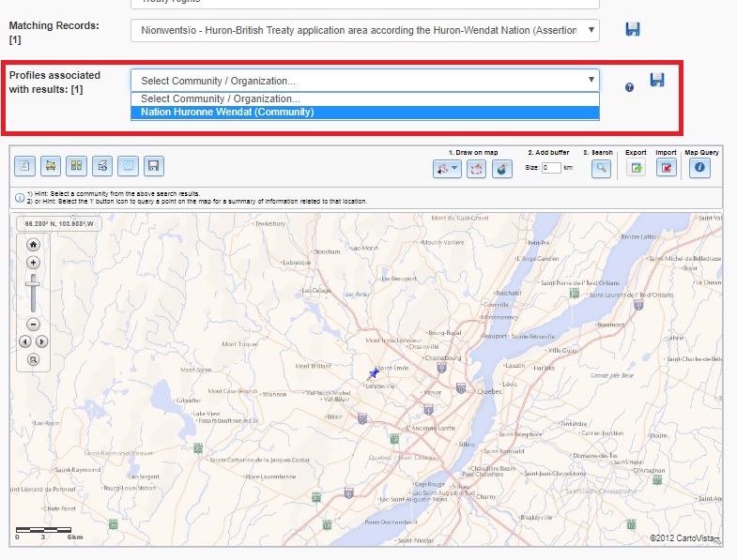The height and width of the screenshot is (560, 737).
Task: Open the Draw on map tool dropdown
Action: pyautogui.click(x=446, y=168)
